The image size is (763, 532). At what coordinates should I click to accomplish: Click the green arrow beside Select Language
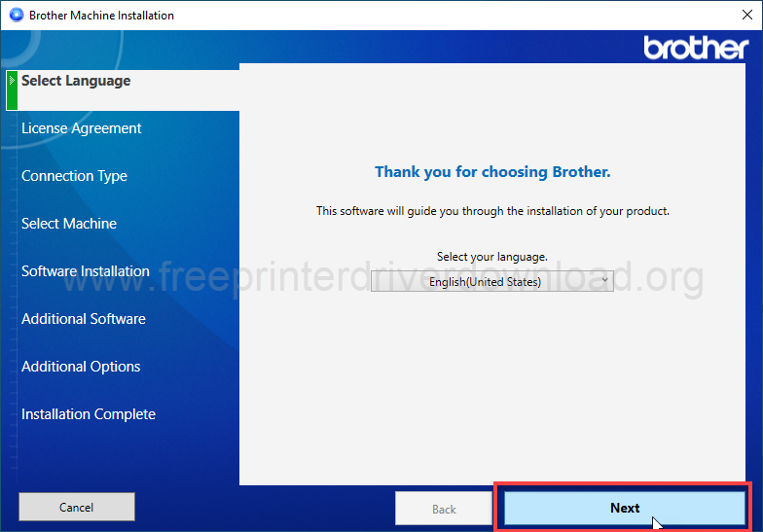12,82
